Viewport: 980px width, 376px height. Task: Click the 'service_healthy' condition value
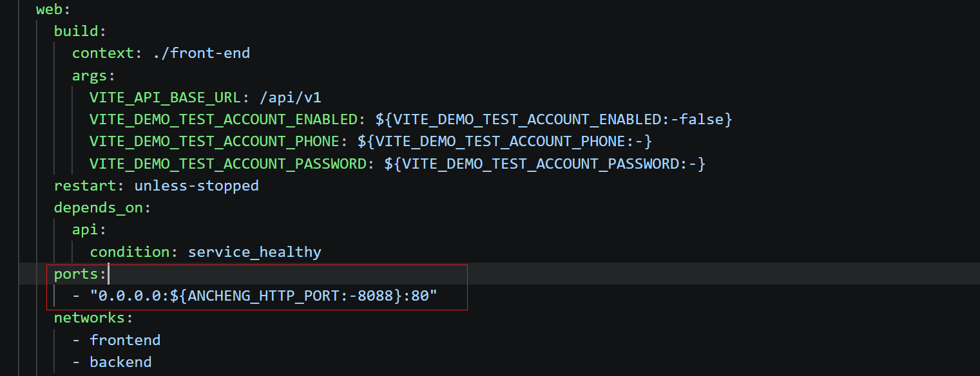pos(255,252)
